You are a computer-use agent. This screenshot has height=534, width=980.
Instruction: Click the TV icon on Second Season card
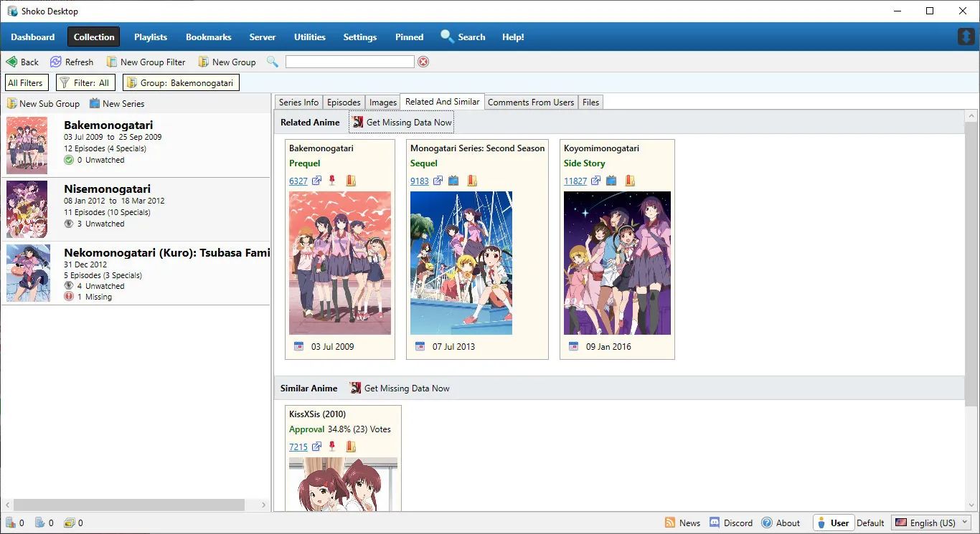coord(453,181)
